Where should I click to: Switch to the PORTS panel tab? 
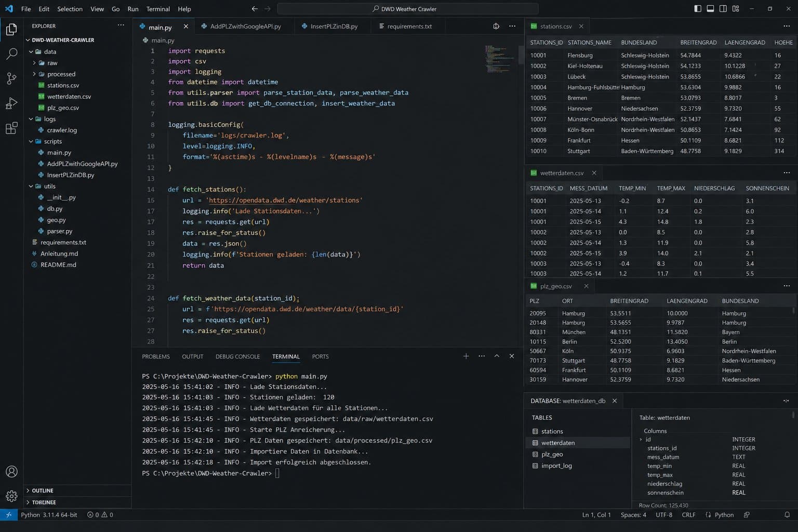coord(320,356)
